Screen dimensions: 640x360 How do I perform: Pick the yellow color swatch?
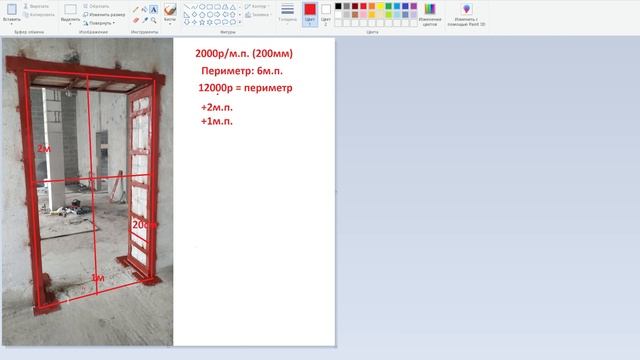point(380,6)
